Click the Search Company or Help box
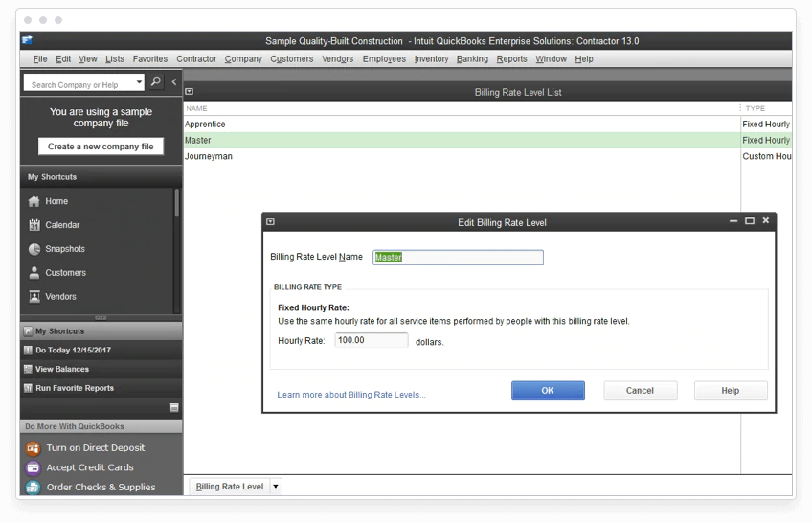This screenshot has width=812, height=523. point(79,82)
